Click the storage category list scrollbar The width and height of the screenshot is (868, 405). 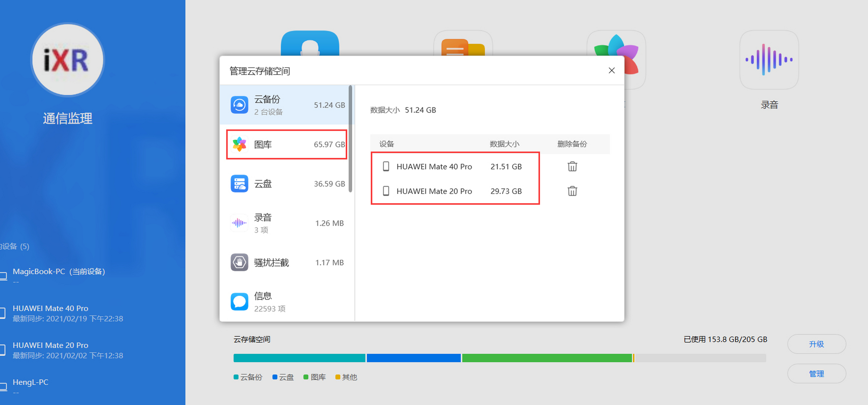pyautogui.click(x=350, y=138)
